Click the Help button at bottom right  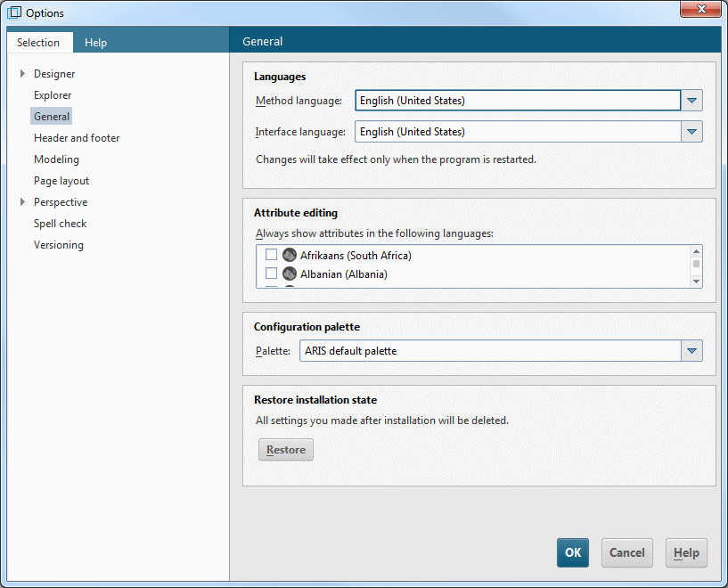(x=686, y=552)
